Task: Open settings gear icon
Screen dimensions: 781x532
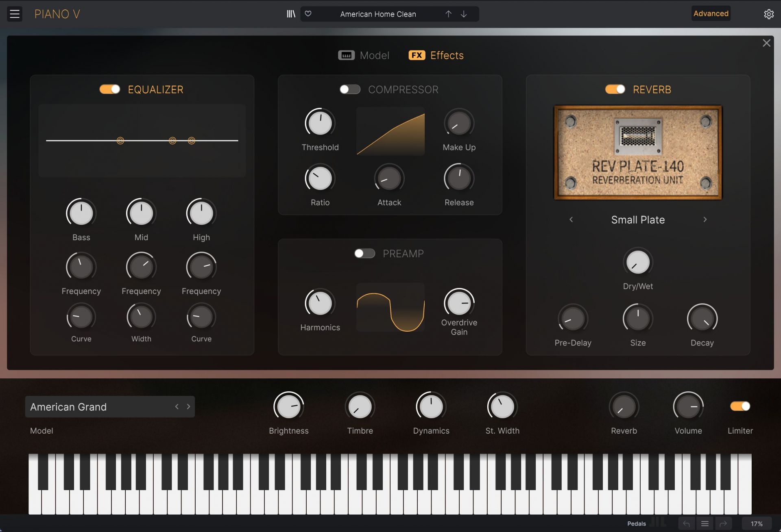Action: coord(768,14)
